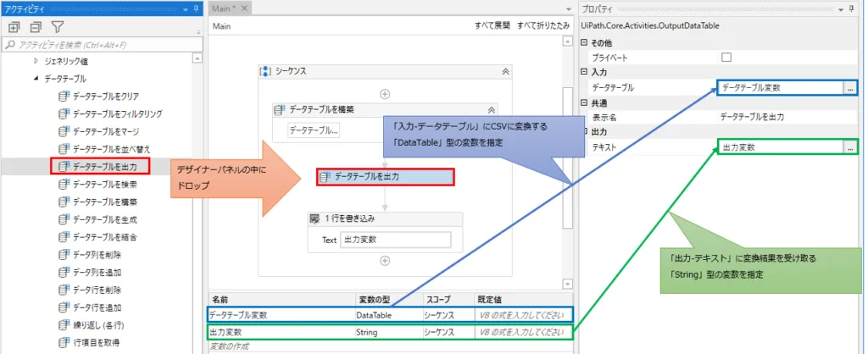Open the アクティビティ panel options dropdown arrow
Image resolution: width=868 pixels, height=354 pixels.
186,8
